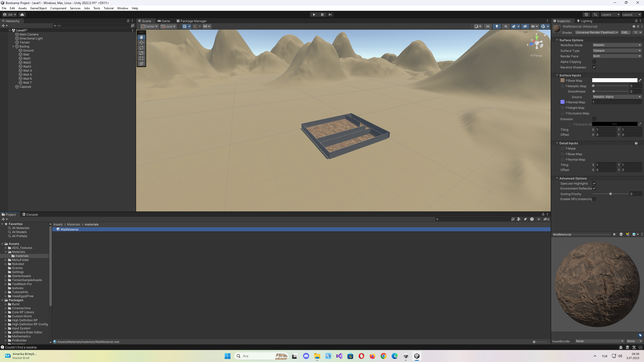Pause the game preview

(322, 15)
